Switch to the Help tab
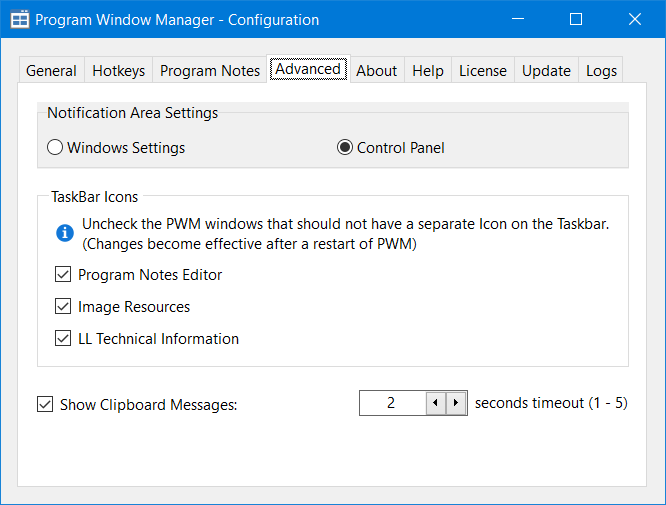 pyautogui.click(x=428, y=71)
